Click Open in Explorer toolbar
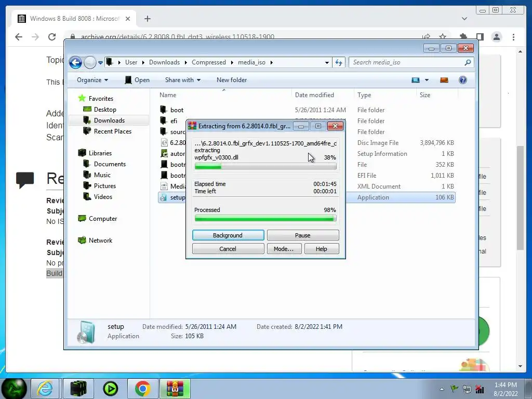532x399 pixels. pyautogui.click(x=137, y=80)
